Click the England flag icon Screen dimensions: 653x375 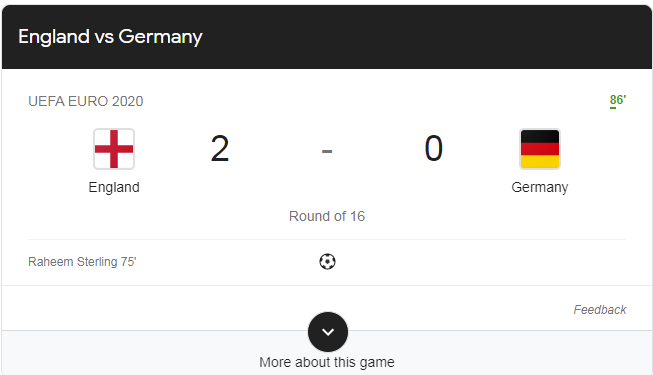114,149
